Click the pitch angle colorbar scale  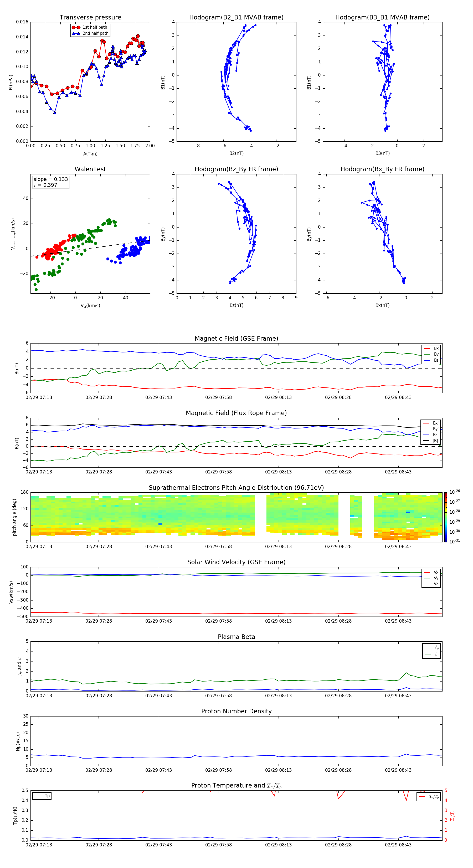[x=446, y=517]
